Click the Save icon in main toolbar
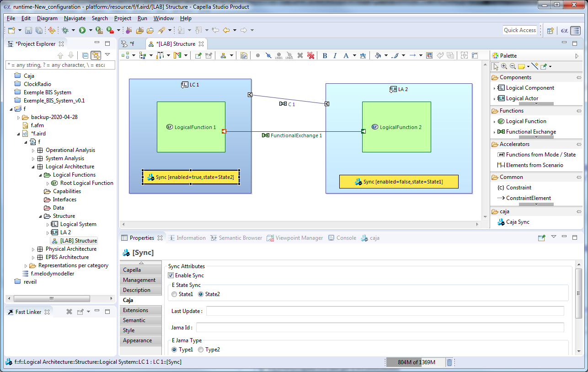This screenshot has height=372, width=588. tap(28, 30)
